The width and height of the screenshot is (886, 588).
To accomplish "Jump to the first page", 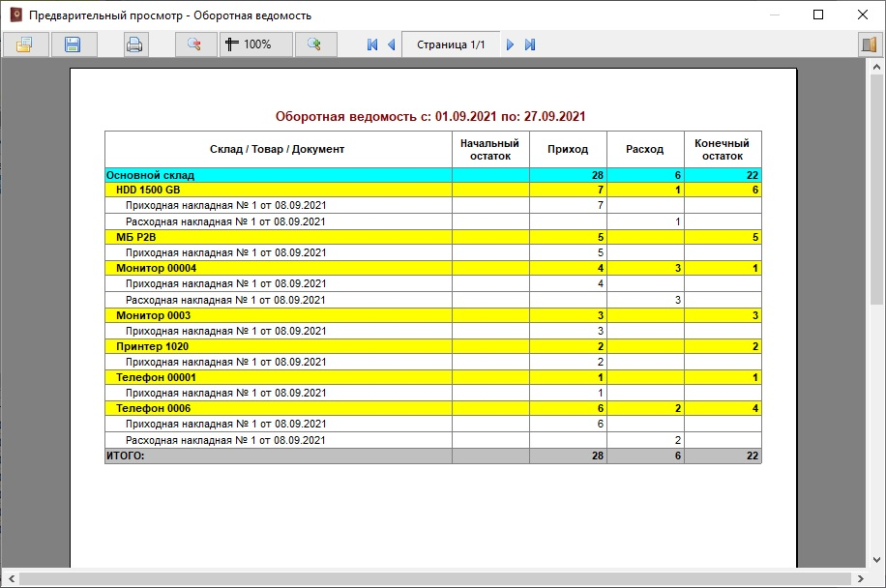I will [372, 44].
